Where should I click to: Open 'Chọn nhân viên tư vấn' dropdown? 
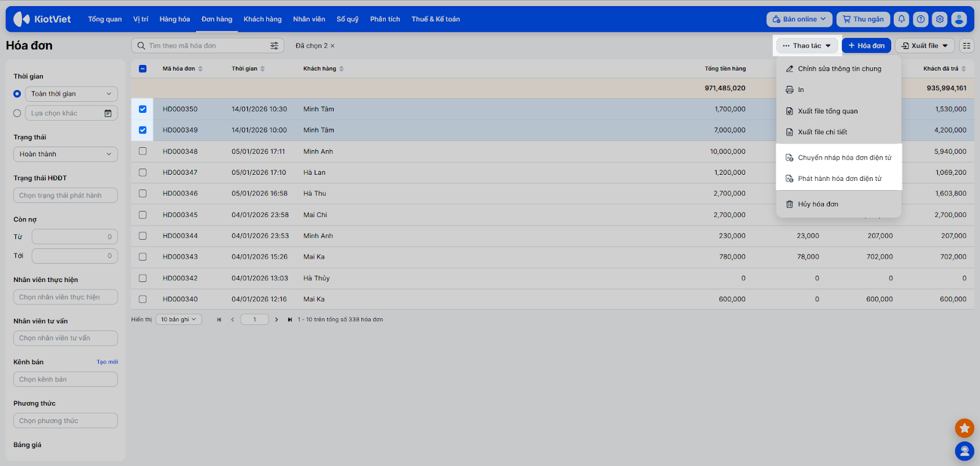(66, 338)
